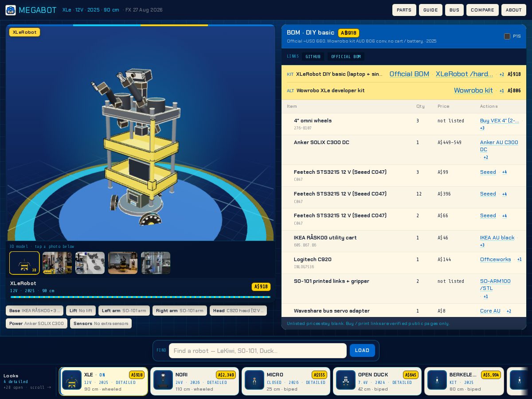Open the BUS tab

pyautogui.click(x=454, y=10)
